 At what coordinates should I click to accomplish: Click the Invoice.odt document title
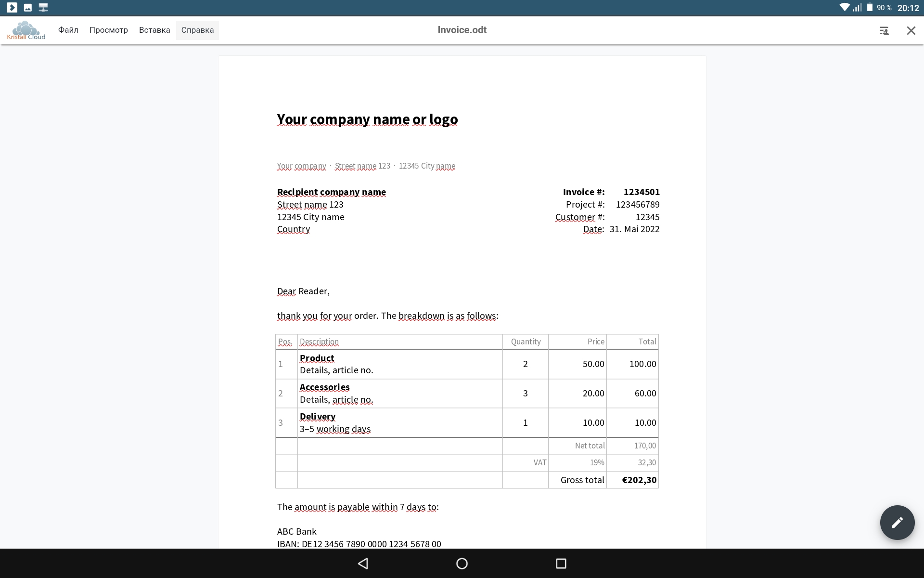click(462, 30)
